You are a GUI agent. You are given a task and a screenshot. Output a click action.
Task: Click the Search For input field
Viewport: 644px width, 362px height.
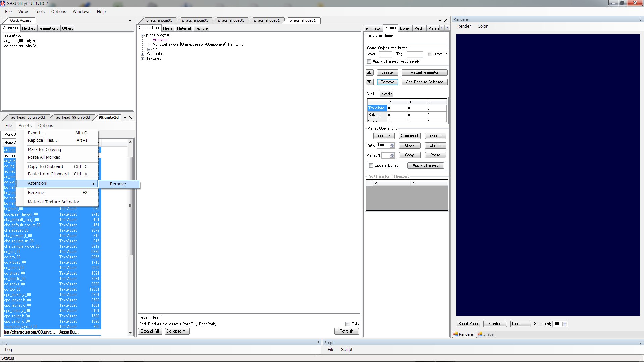tap(260, 318)
